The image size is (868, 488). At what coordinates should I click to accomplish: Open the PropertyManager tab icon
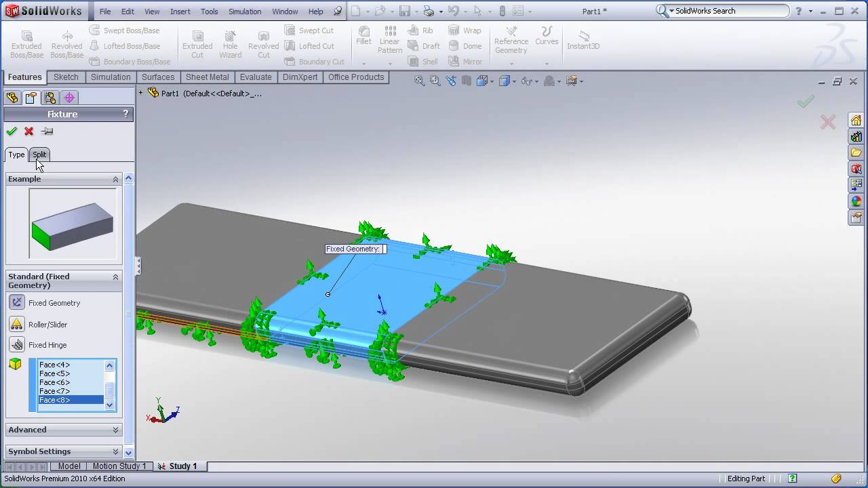(31, 98)
